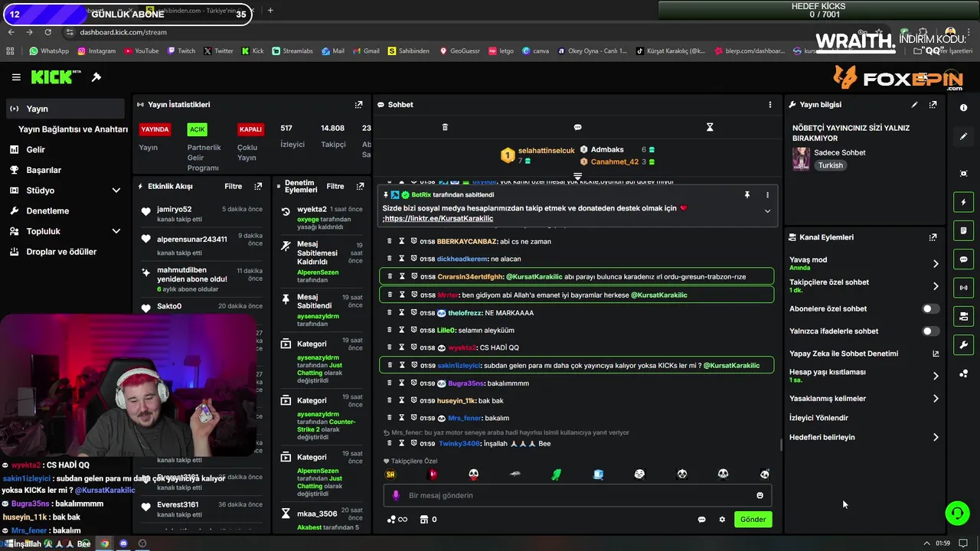The image size is (980, 551).
Task: Open the chat settings gear next to Gönder
Action: point(721,520)
